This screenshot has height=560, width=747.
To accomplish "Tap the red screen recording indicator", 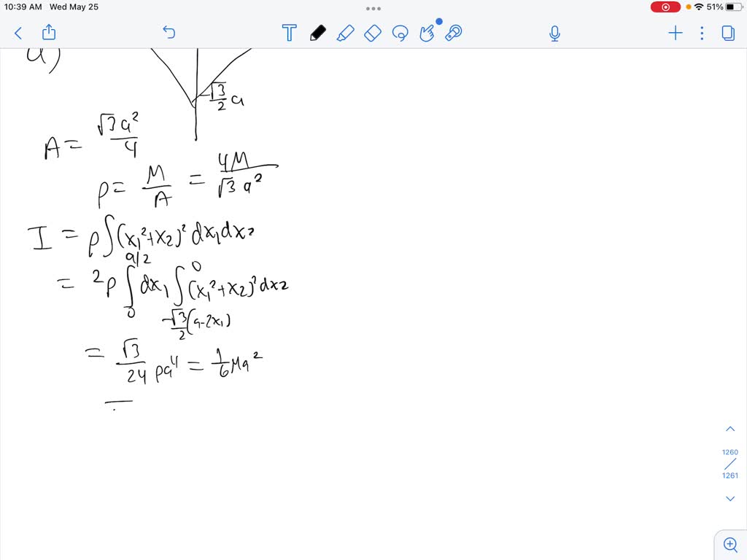I will [665, 7].
